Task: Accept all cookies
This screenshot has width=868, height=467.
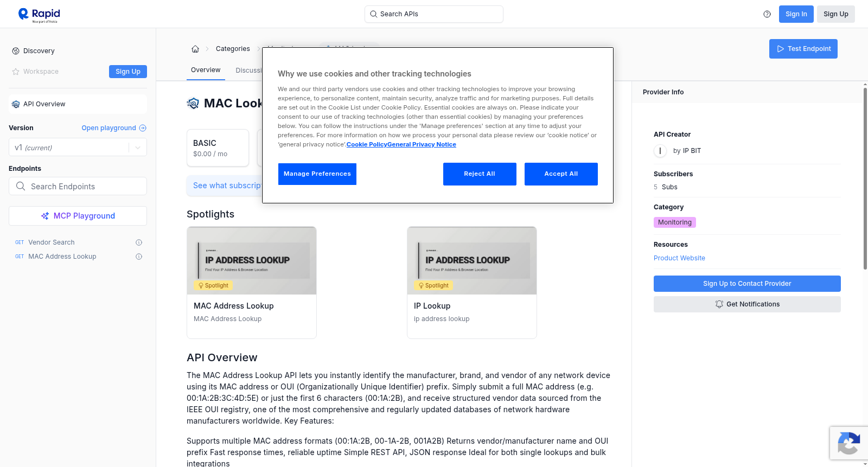Action: click(561, 174)
